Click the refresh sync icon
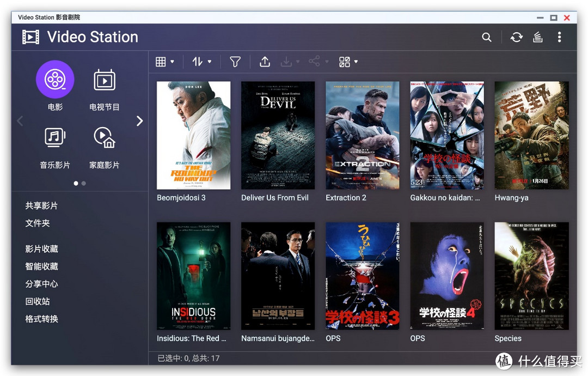Viewport: 588px width, 376px height. [x=516, y=37]
